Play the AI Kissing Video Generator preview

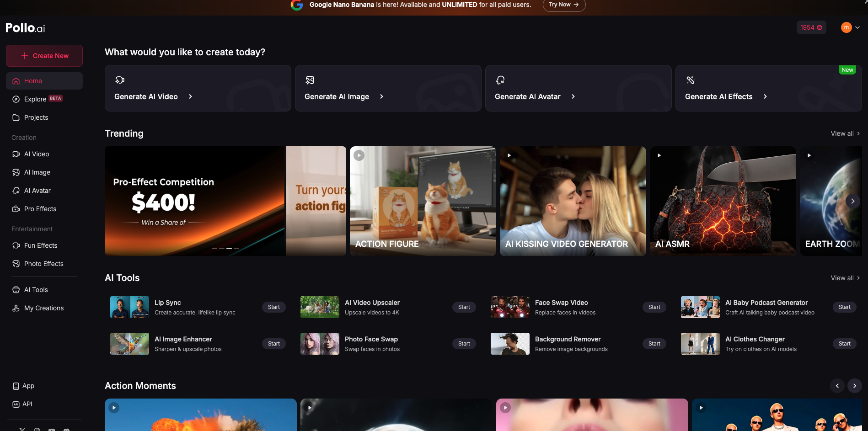[x=509, y=155]
